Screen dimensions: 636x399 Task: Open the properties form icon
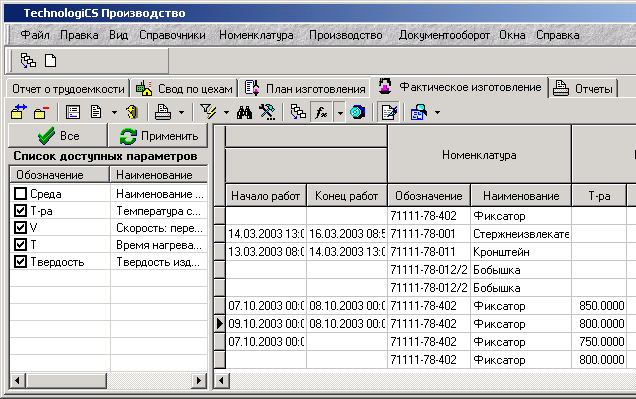[x=73, y=112]
